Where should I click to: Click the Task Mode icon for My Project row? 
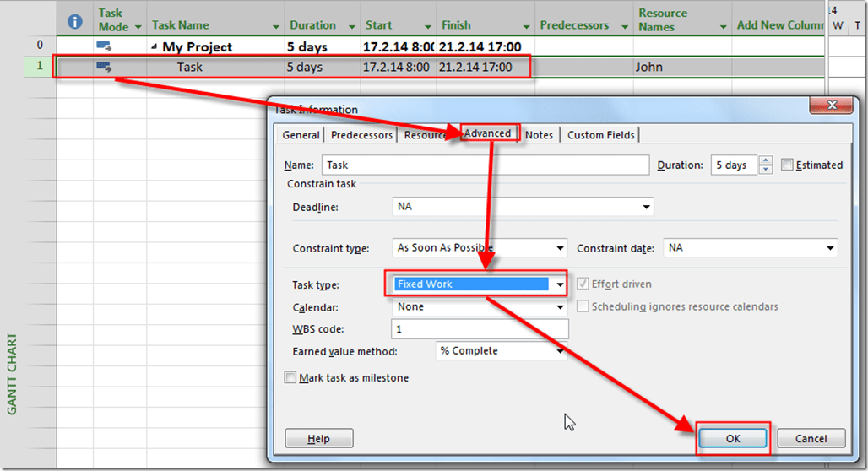pos(105,46)
